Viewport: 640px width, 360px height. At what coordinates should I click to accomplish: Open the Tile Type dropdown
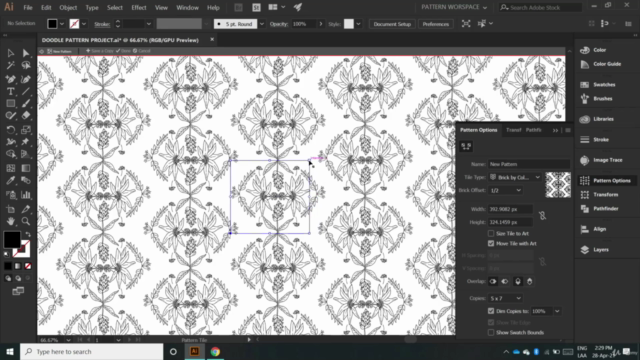515,177
